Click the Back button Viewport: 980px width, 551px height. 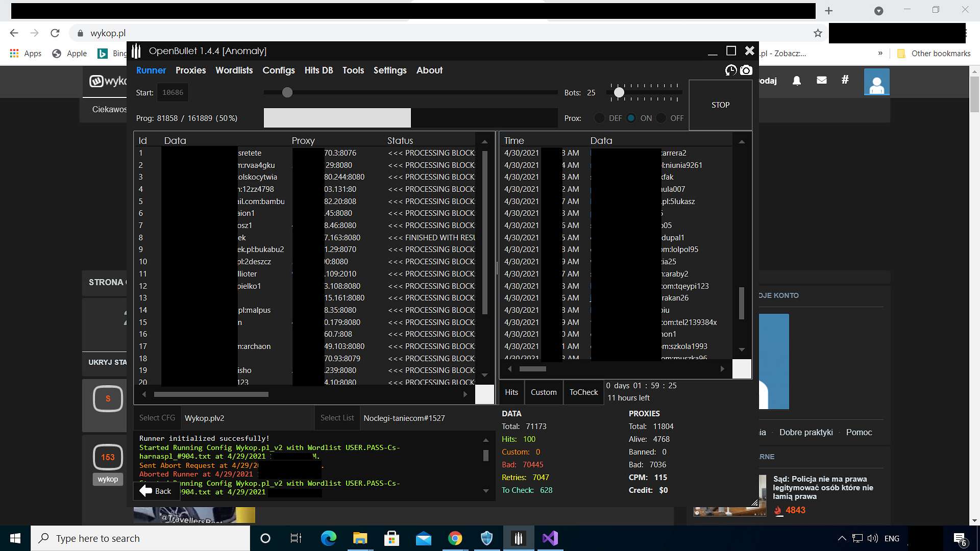click(156, 491)
